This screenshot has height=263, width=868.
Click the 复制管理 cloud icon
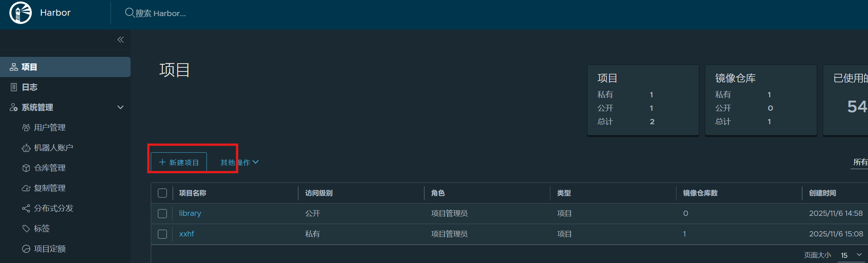click(26, 188)
